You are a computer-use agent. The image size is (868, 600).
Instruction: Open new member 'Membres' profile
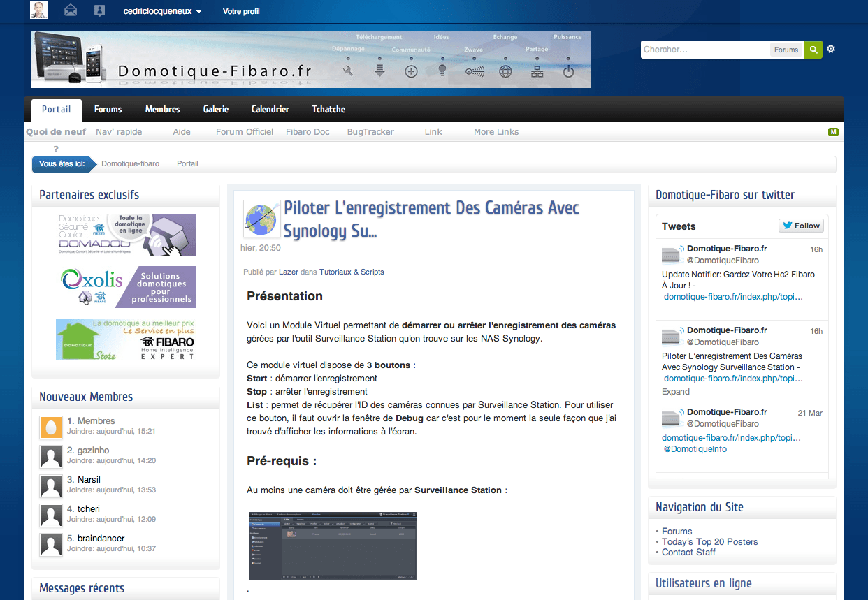[x=96, y=421]
